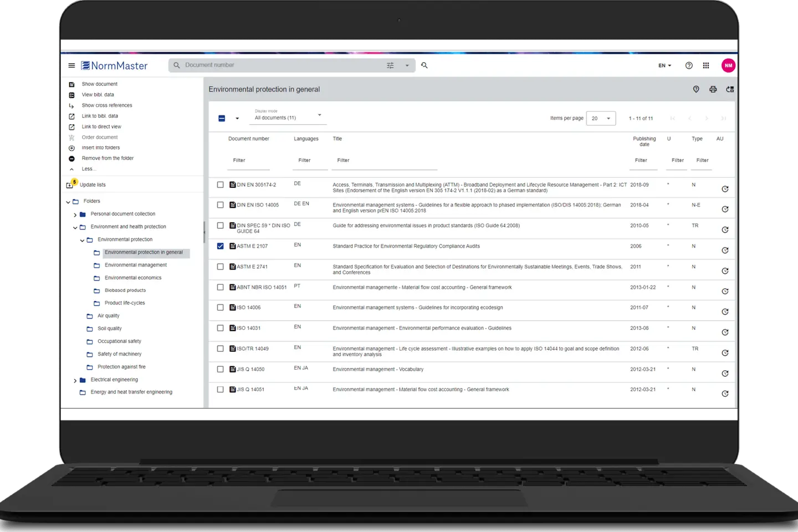Select the Environmental management folder
This screenshot has height=532, width=798.
(x=135, y=265)
